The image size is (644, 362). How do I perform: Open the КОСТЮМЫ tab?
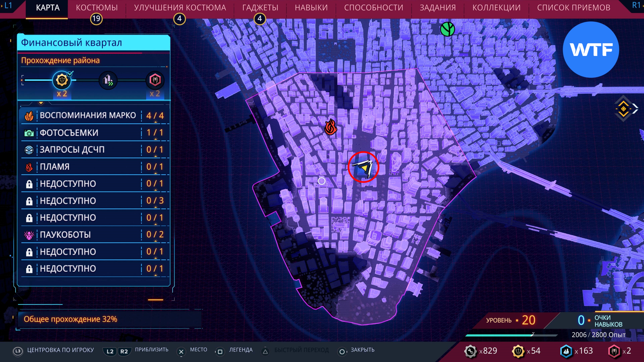coord(97,8)
